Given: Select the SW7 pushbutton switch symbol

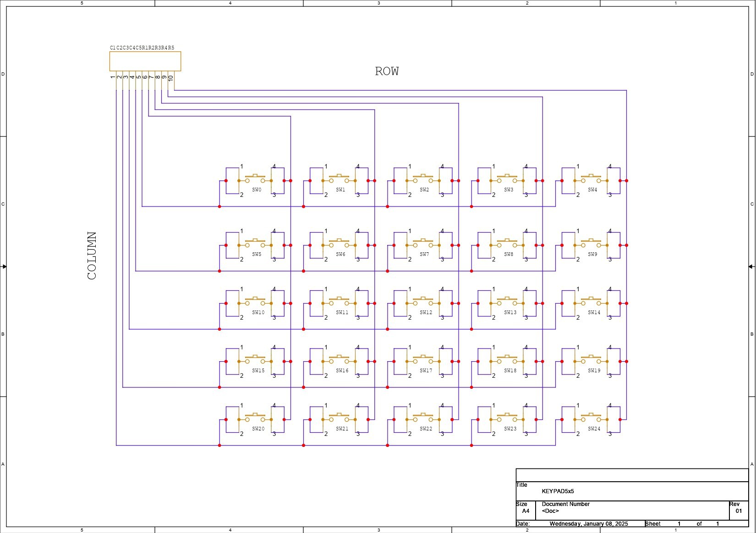Looking at the screenshot, I should point(423,245).
